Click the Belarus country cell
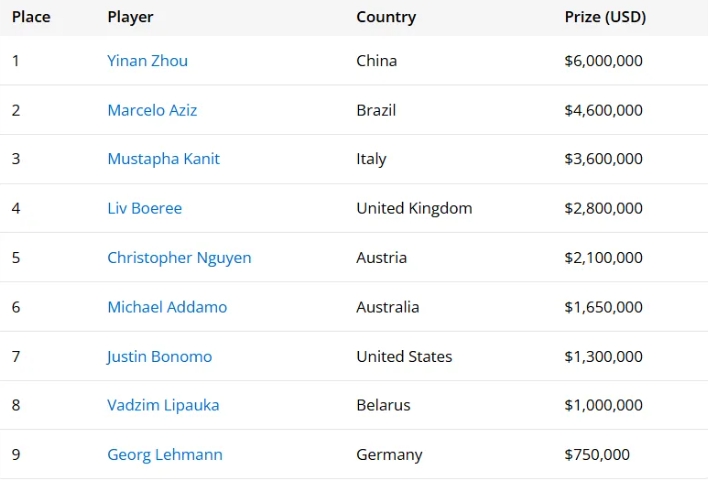 tap(383, 406)
